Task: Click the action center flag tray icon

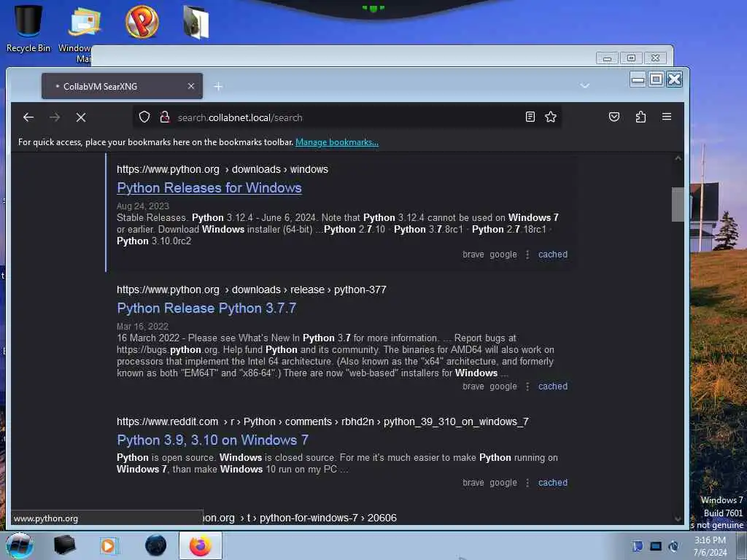Action: 638,546
